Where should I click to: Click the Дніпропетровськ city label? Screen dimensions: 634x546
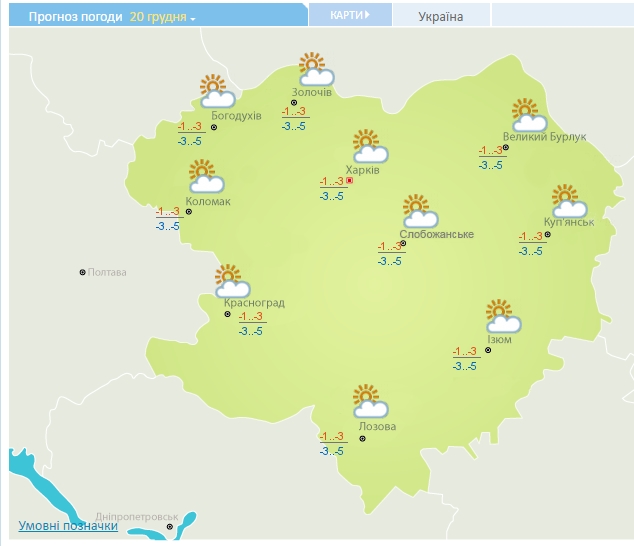137,517
